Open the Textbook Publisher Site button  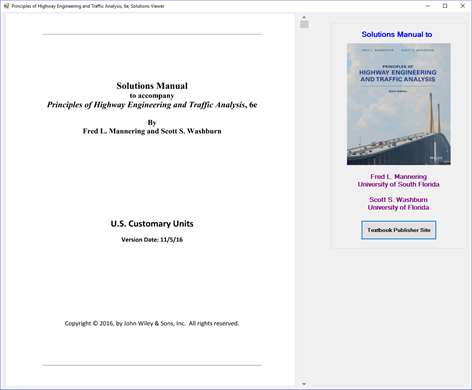[398, 230]
